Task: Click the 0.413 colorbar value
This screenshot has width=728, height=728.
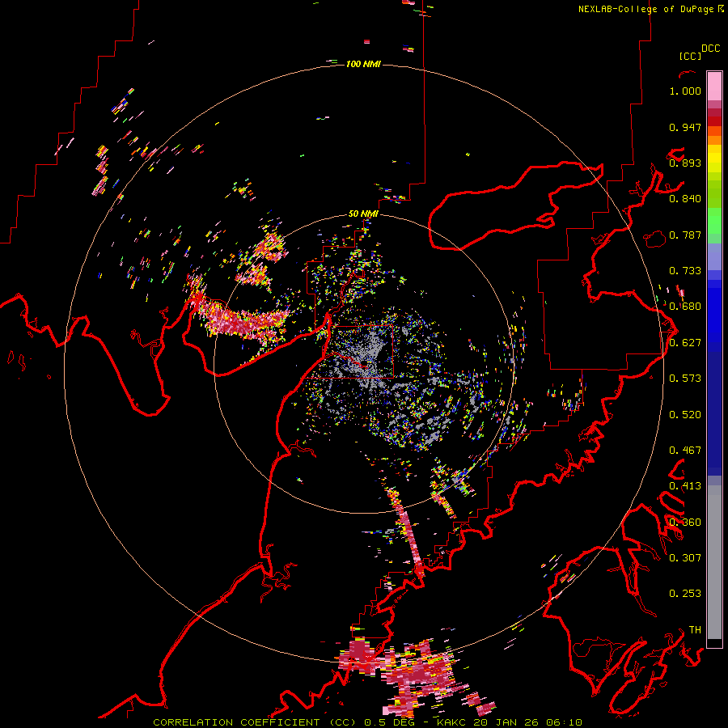Action: pos(685,486)
